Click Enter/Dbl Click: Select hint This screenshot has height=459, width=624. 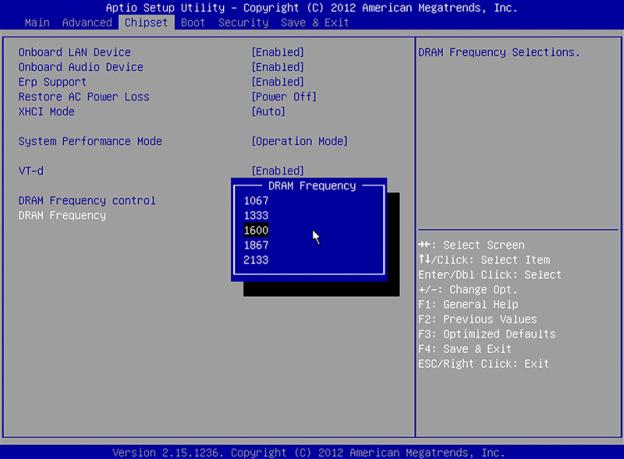(x=490, y=275)
